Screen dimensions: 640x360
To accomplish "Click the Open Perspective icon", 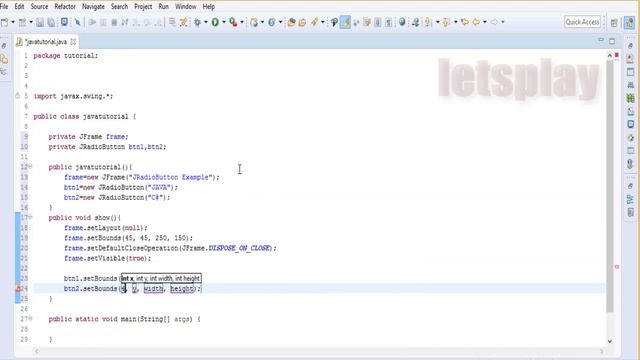I will click(614, 23).
